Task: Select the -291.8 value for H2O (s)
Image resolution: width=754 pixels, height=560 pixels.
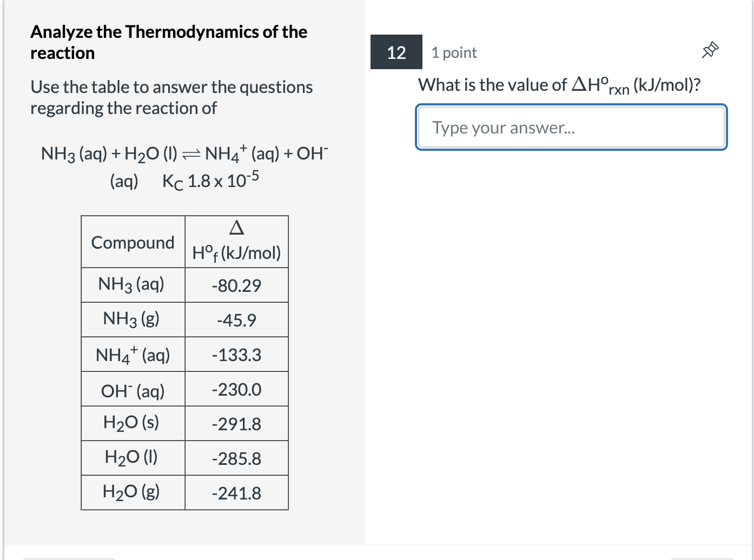Action: 236,424
